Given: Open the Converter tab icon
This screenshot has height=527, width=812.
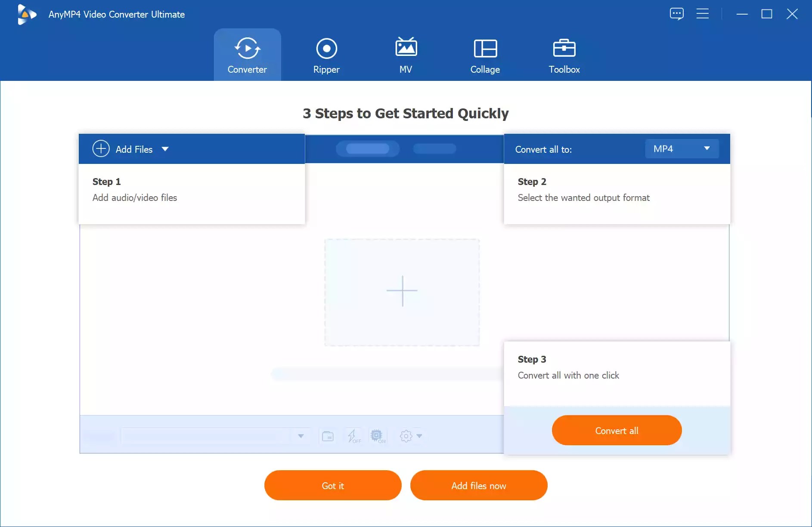Looking at the screenshot, I should click(x=247, y=48).
